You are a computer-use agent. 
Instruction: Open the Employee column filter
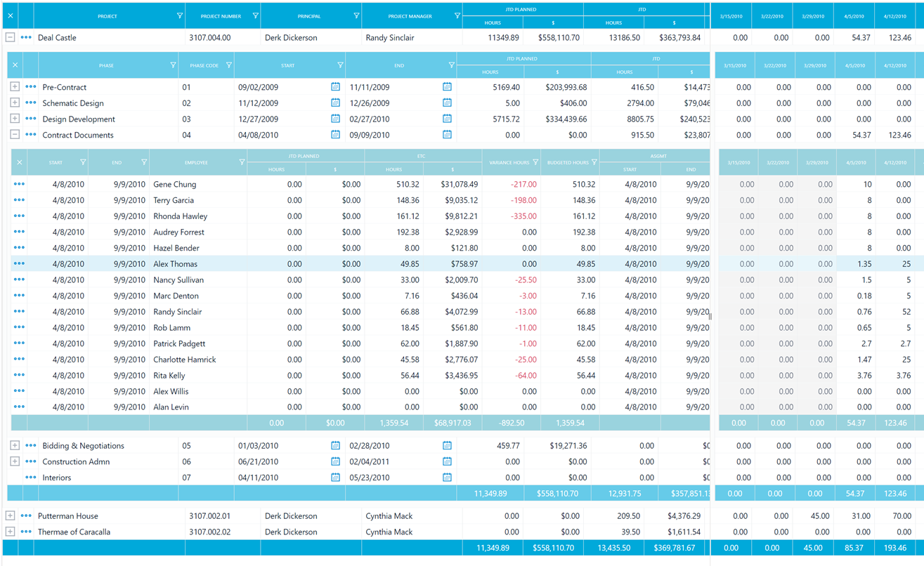(x=242, y=162)
